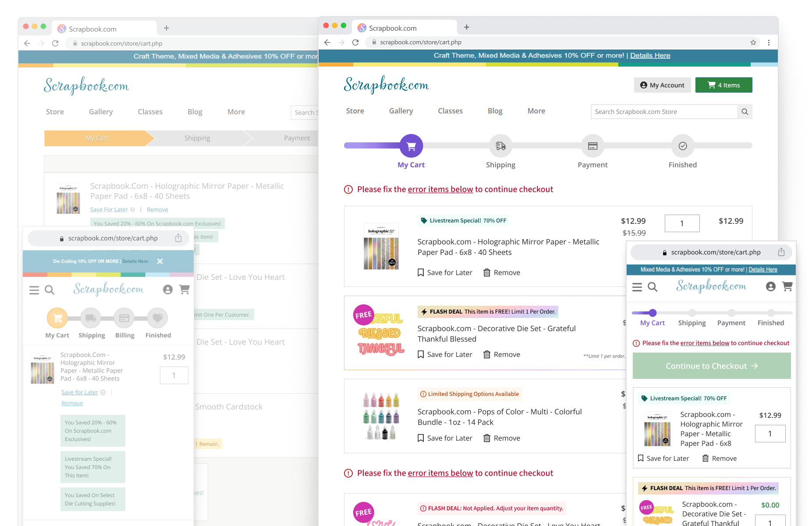The height and width of the screenshot is (526, 812).
Task: Open cart icon in left mobile view
Action: (x=184, y=289)
